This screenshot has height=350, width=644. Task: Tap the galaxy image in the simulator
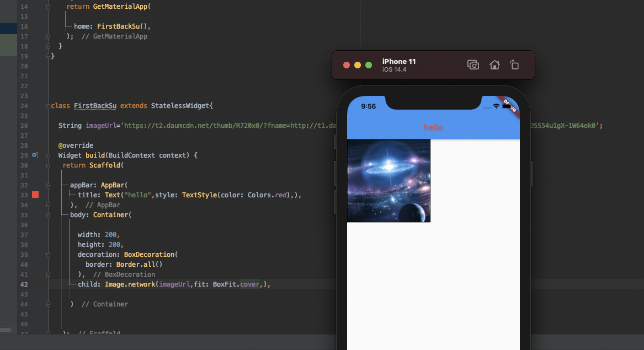tap(388, 181)
